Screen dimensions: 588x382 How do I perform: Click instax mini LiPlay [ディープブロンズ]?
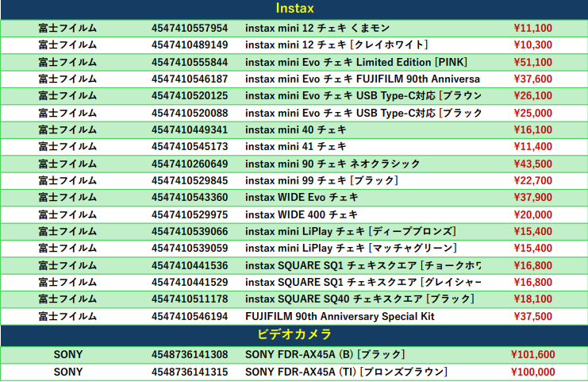[x=351, y=232]
